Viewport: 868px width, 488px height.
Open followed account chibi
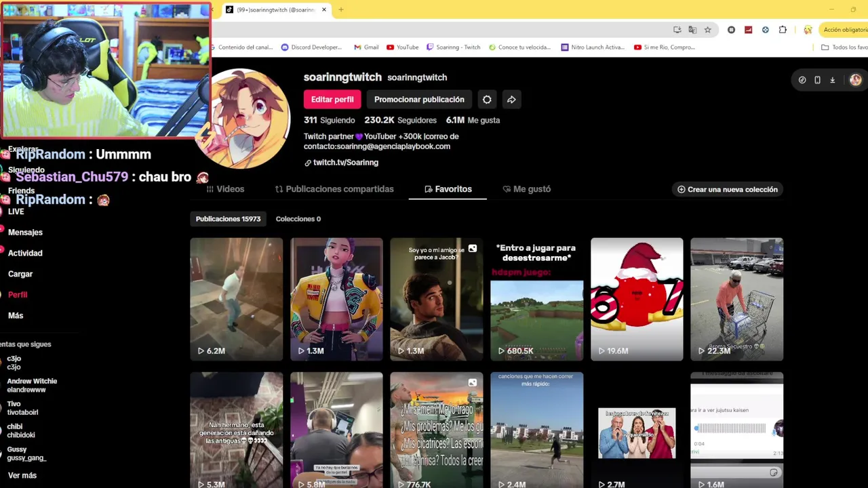point(20,431)
